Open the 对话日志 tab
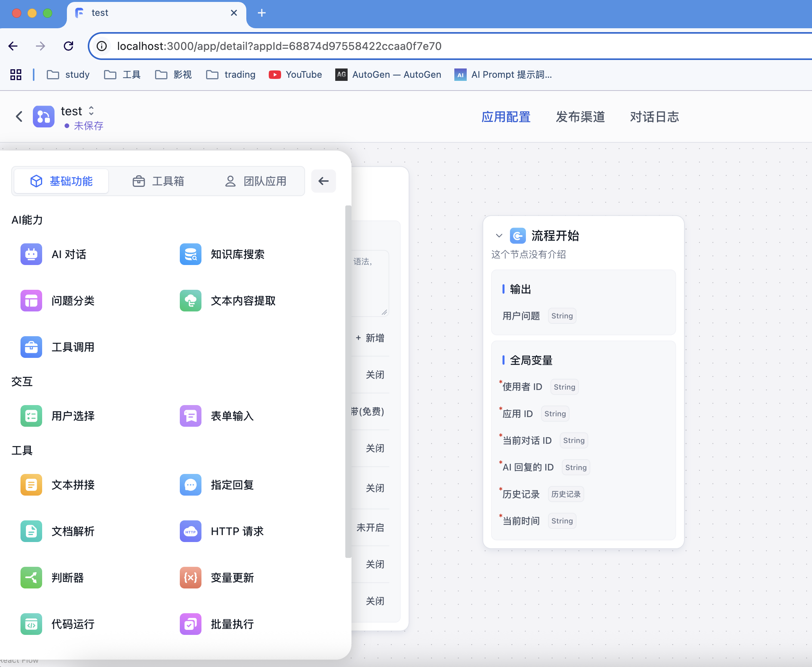 click(x=655, y=117)
